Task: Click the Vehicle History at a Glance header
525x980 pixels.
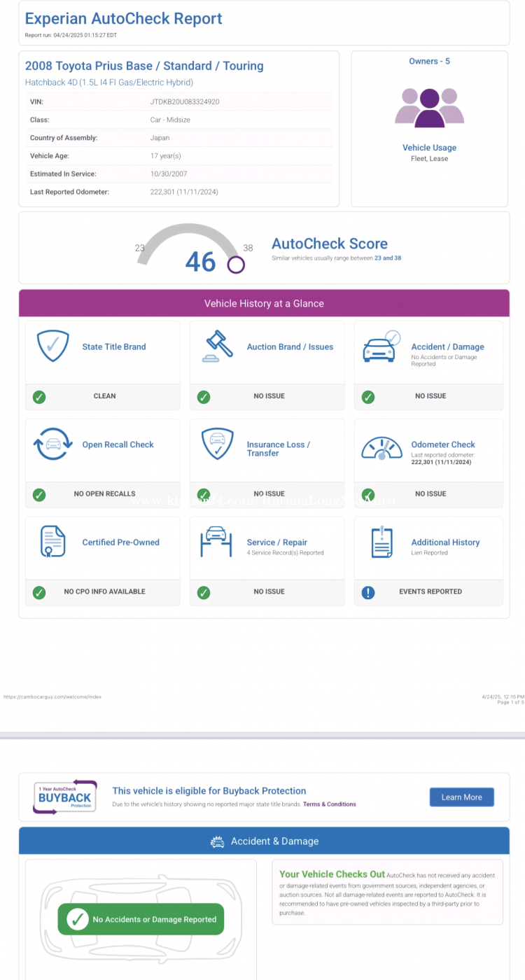Action: [264, 304]
